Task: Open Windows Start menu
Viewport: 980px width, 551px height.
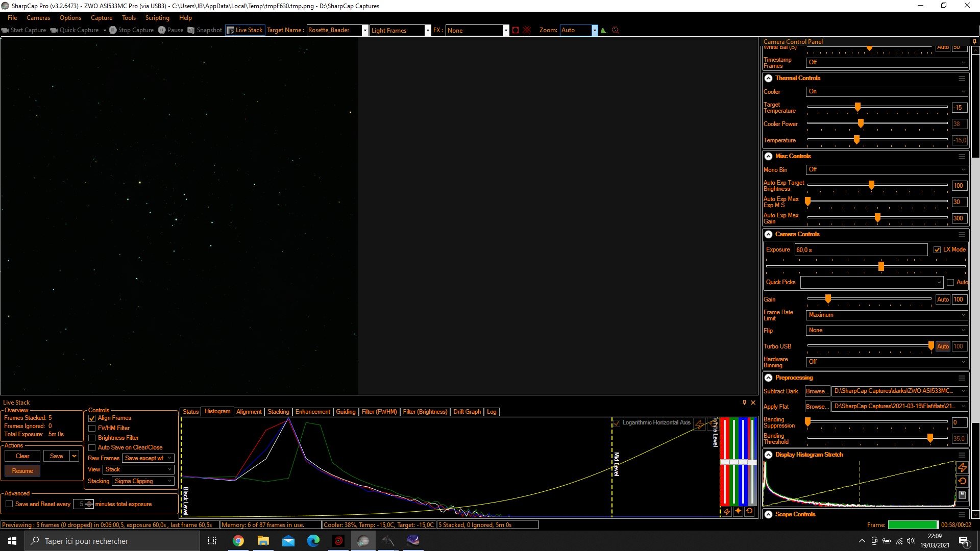Action: 12,541
